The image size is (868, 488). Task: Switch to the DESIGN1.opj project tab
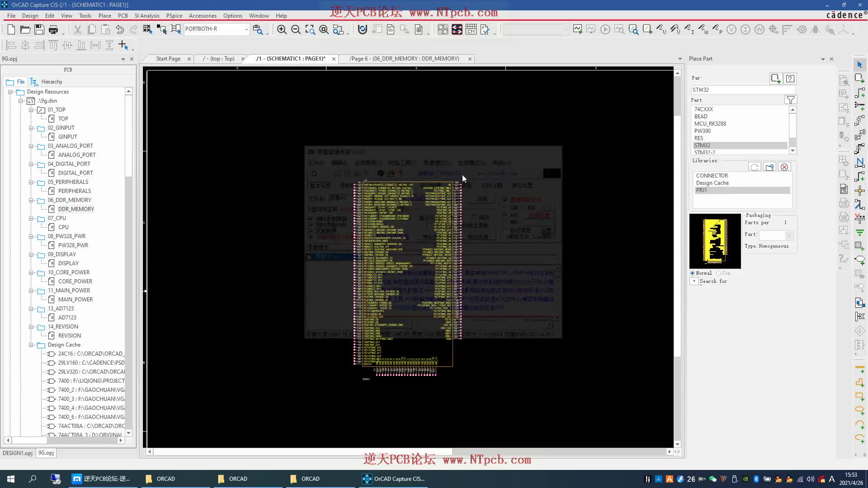(18, 453)
